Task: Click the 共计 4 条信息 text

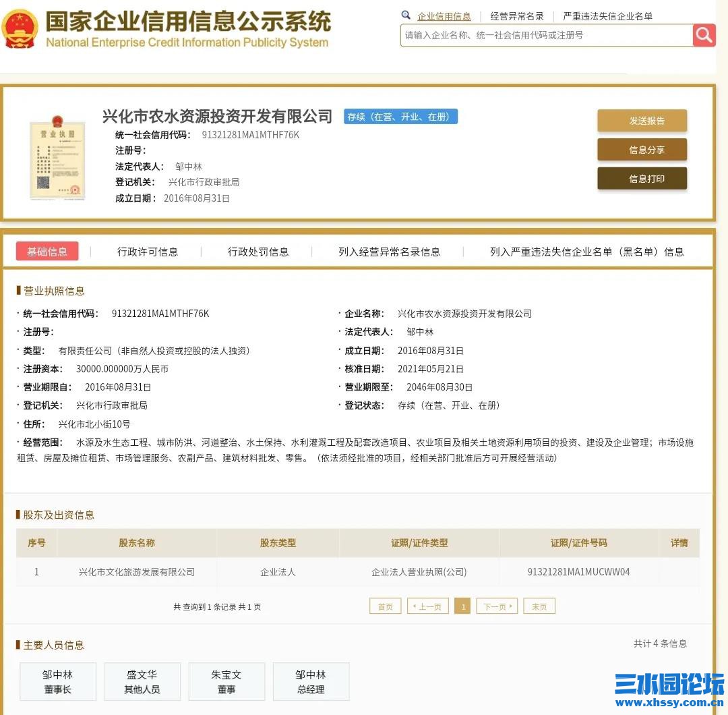Action: [660, 643]
